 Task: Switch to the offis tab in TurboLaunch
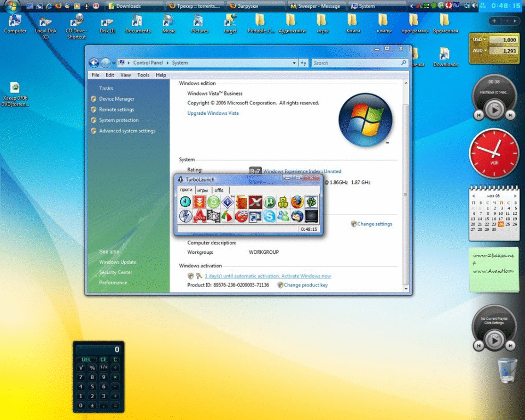click(x=219, y=190)
